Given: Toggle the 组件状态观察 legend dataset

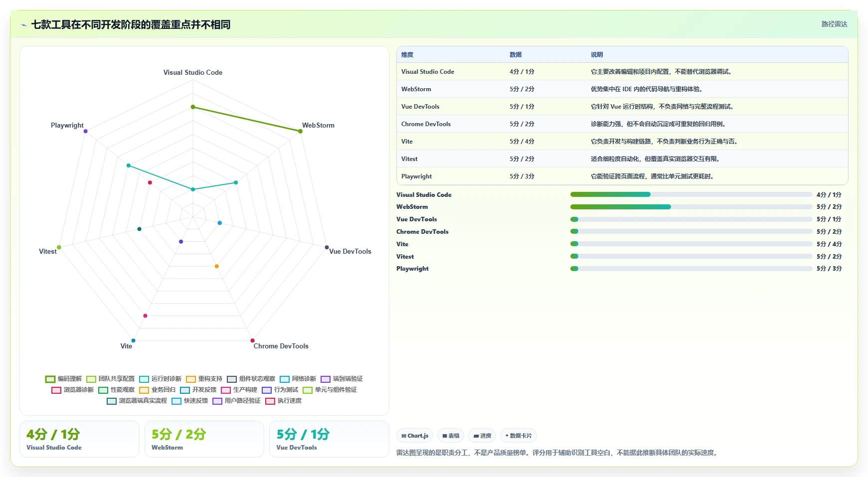Looking at the screenshot, I should pos(251,379).
